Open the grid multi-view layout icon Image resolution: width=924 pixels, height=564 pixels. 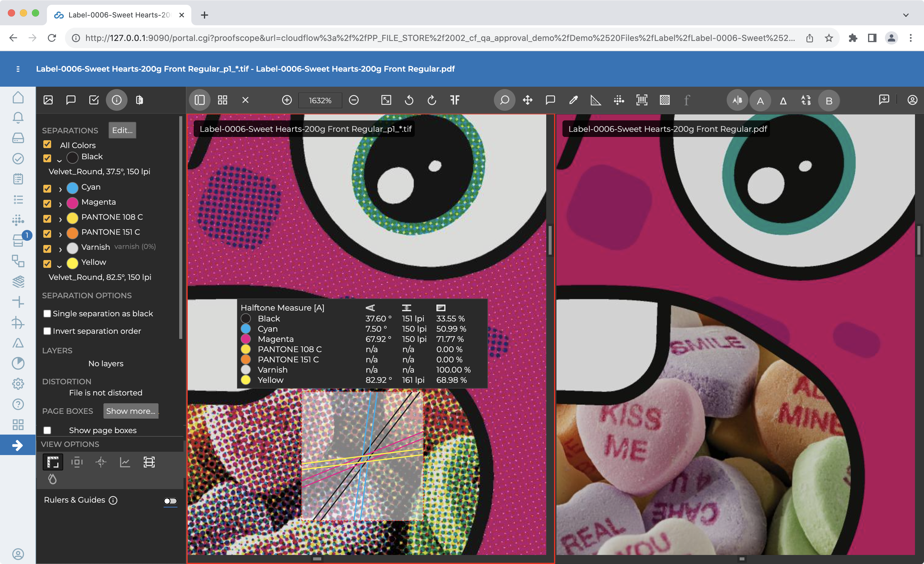pos(222,100)
